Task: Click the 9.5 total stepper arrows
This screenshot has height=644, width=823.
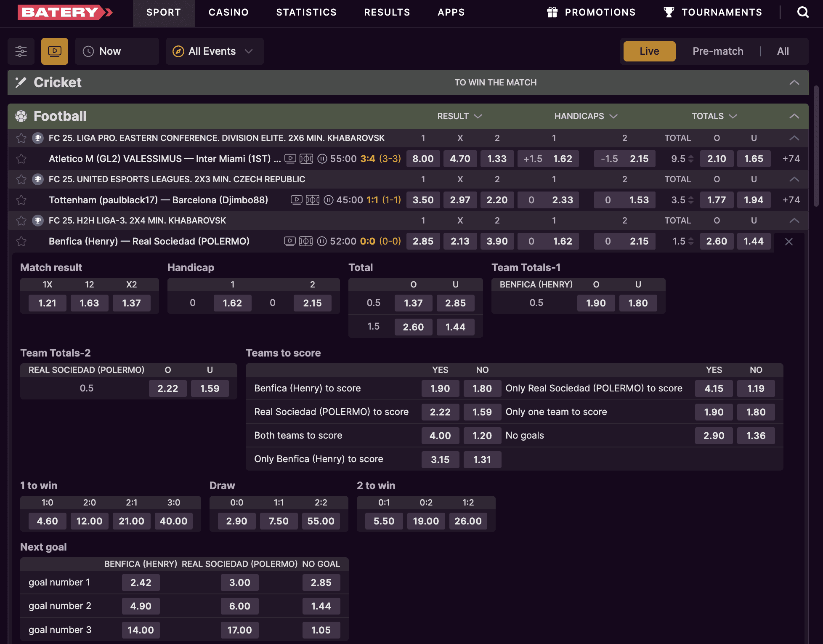Action: pyautogui.click(x=690, y=159)
